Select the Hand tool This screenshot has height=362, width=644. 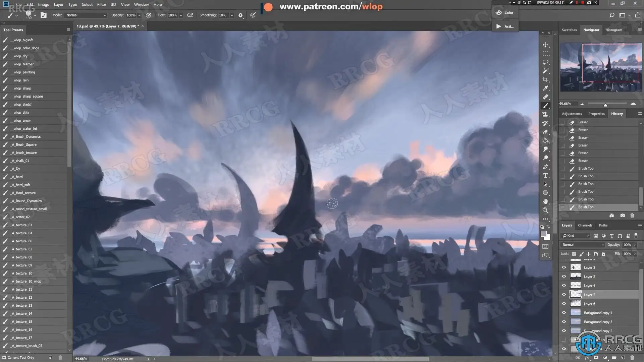[545, 201]
